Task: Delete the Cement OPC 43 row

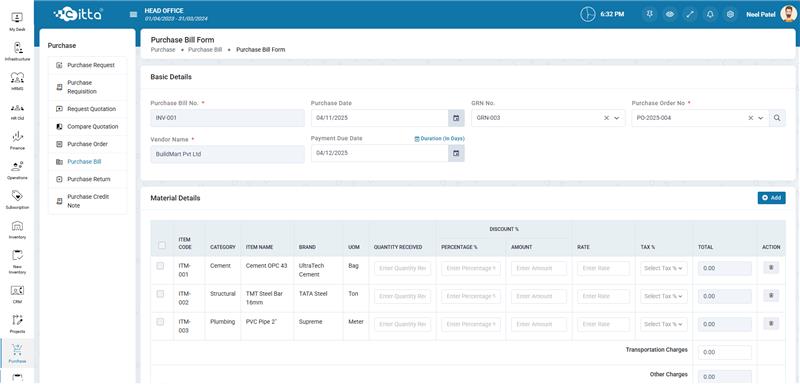Action: tap(771, 267)
